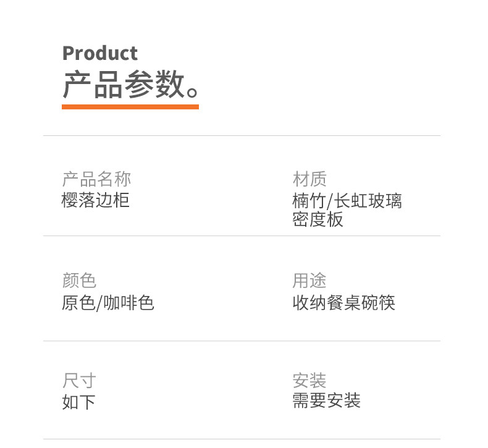Click the 樱落边柜 product name value
488x448 pixels.
pyautogui.click(x=96, y=200)
